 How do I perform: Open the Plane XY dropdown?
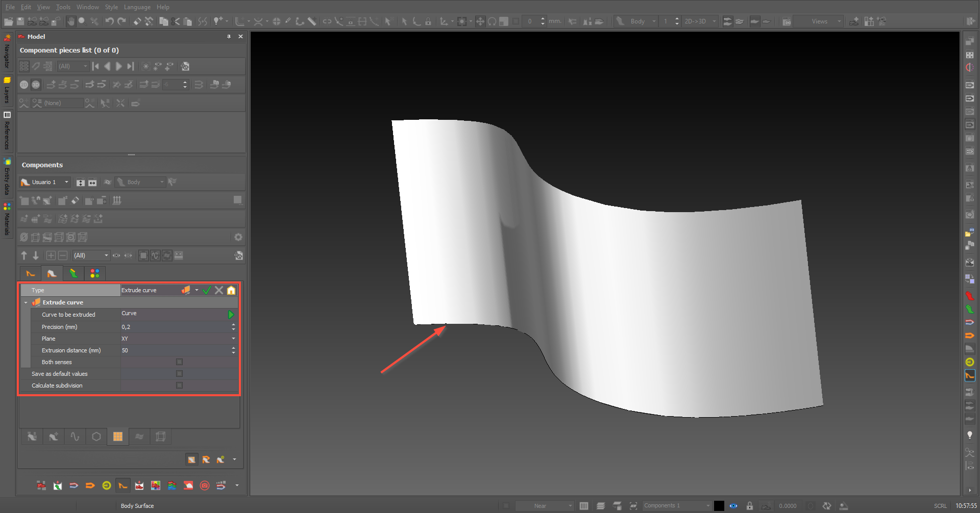pyautogui.click(x=179, y=339)
